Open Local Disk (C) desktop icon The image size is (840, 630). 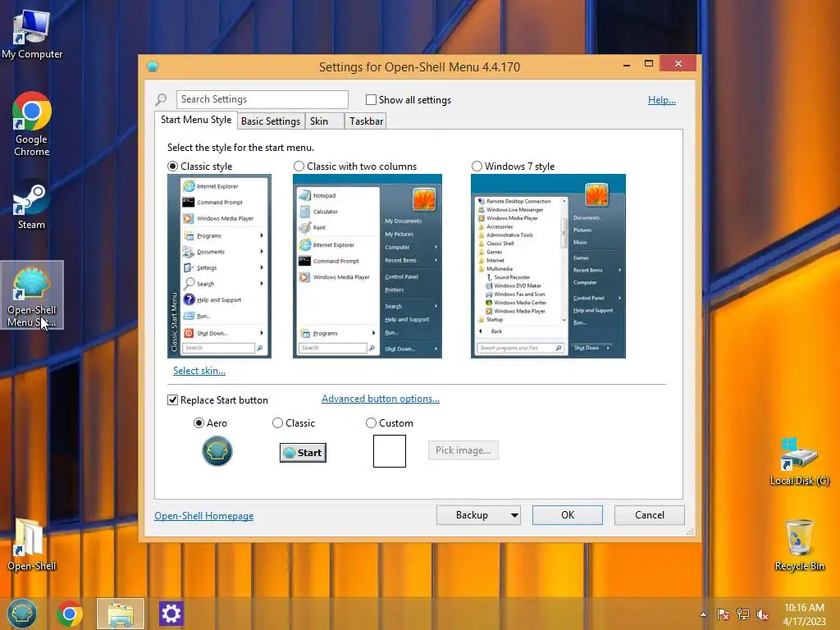click(x=799, y=461)
